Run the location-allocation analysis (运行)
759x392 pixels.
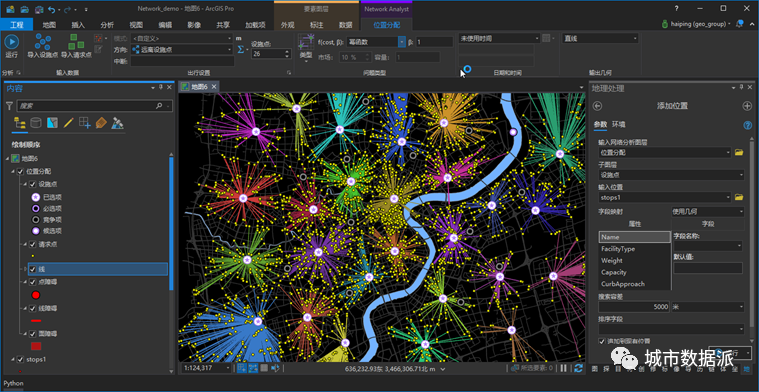click(12, 43)
